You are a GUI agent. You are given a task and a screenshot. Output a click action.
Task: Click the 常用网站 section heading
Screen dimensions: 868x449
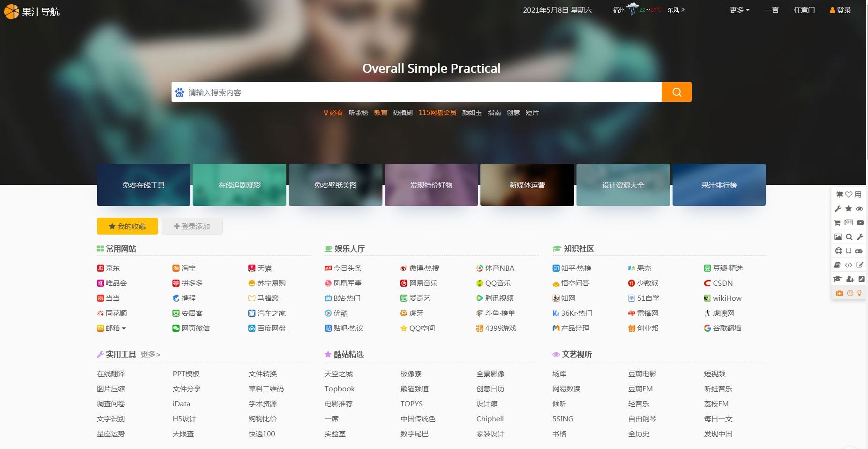click(121, 249)
